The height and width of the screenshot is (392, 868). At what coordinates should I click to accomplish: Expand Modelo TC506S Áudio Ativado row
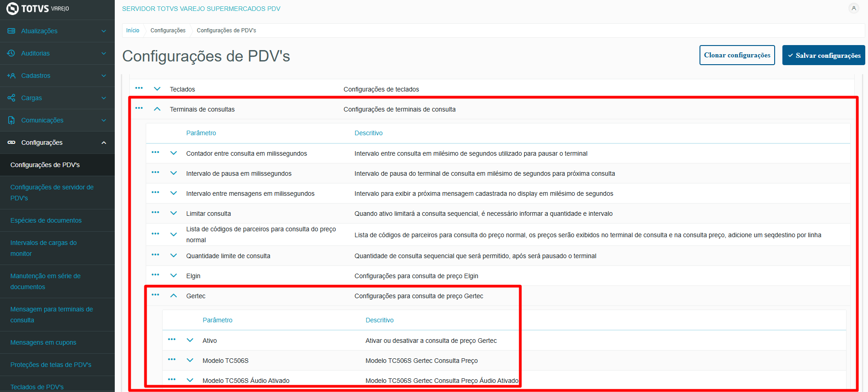pyautogui.click(x=190, y=380)
